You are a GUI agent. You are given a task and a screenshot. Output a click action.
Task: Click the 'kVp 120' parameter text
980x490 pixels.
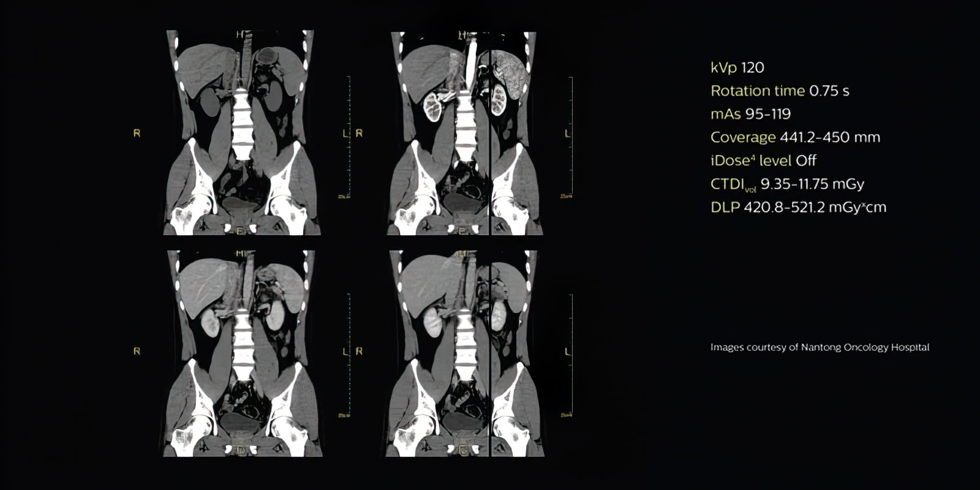click(737, 68)
